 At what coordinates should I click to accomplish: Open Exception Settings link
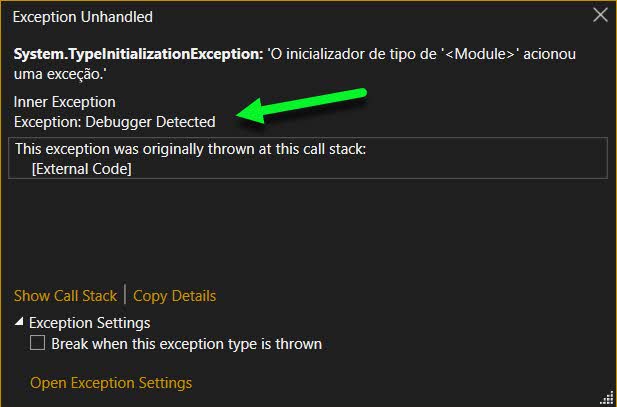[x=111, y=383]
